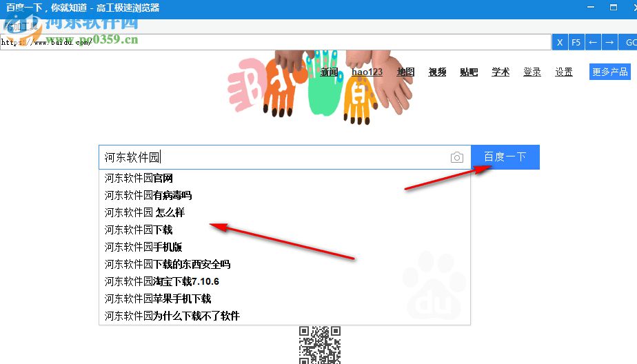
Task: Select suggestion 河东软件园下载
Action: pyautogui.click(x=284, y=230)
